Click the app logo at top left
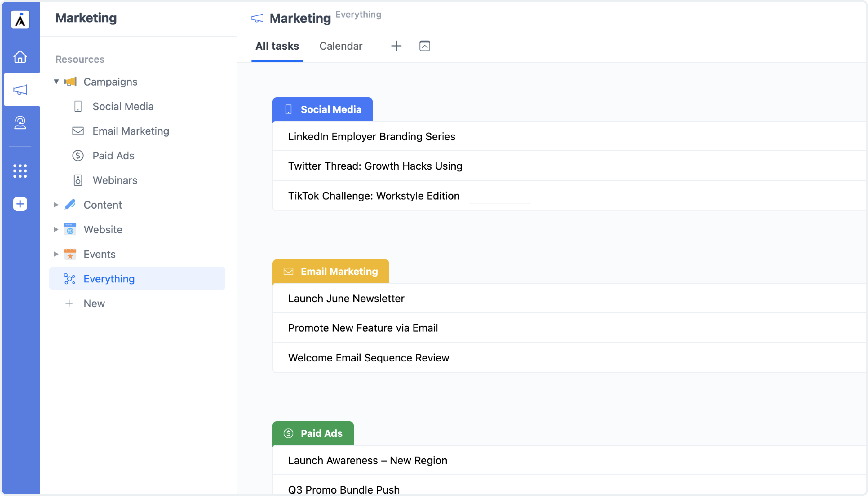 click(20, 20)
